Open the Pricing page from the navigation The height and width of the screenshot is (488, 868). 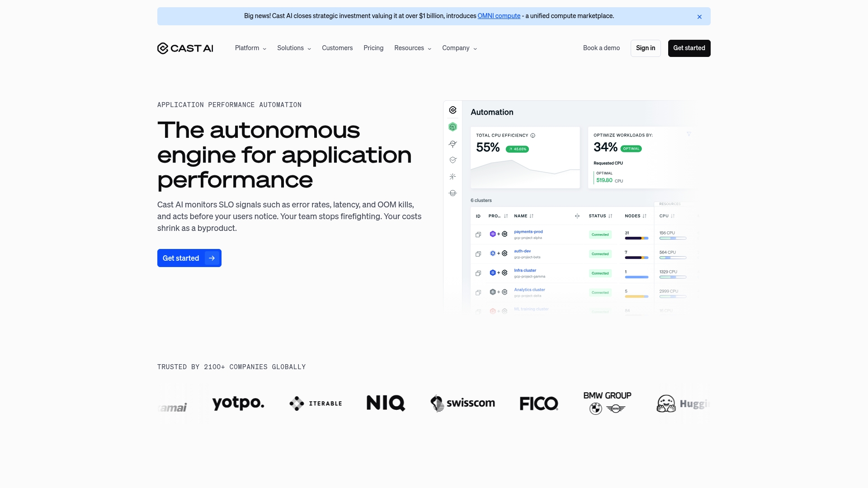373,48
